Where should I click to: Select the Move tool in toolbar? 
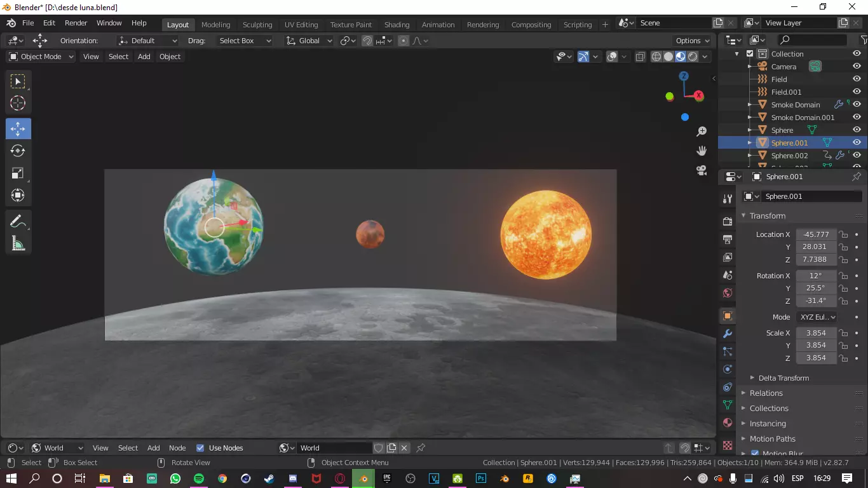tap(18, 129)
